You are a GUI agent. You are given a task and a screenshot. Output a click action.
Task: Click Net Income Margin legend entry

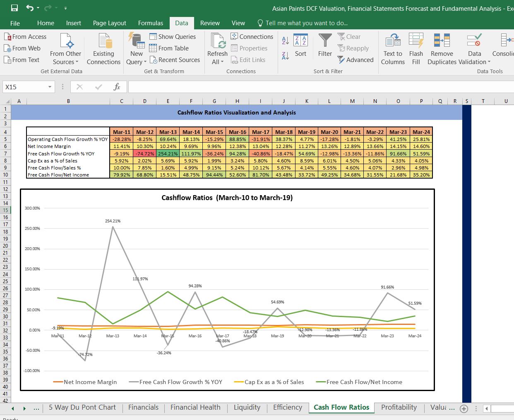(x=85, y=382)
